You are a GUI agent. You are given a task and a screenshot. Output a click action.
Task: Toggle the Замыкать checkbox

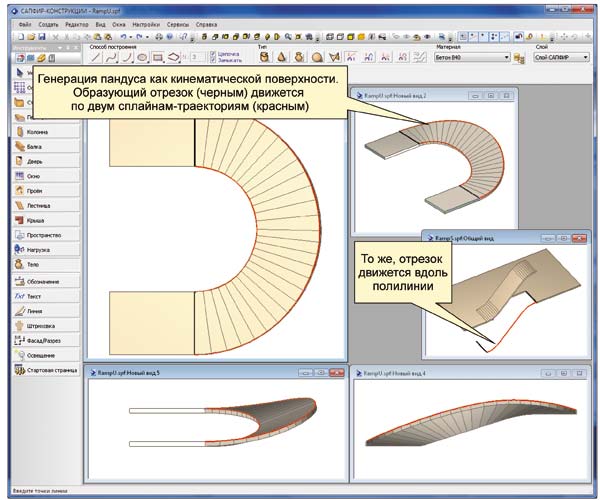212,62
